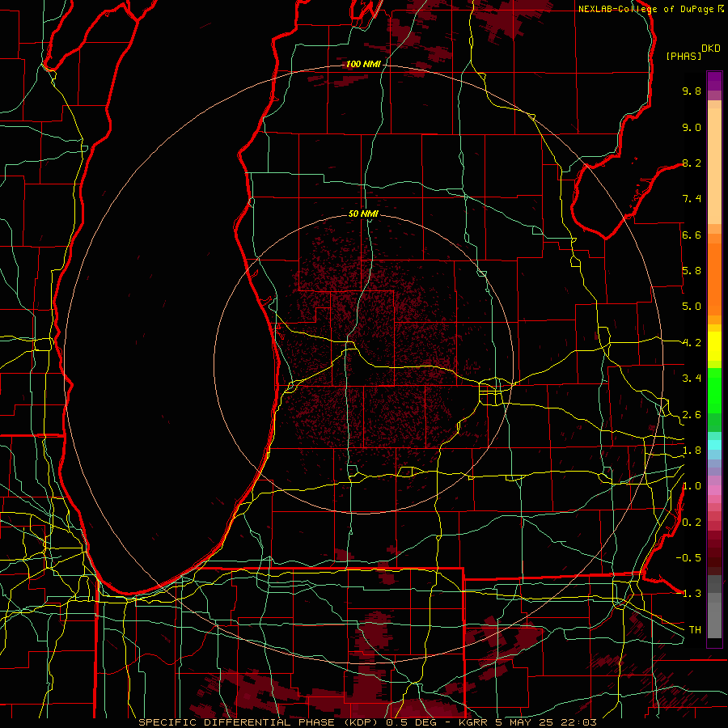This screenshot has width=728, height=728.
Task: Click the 100 NMI range ring label
Action: click(x=363, y=64)
